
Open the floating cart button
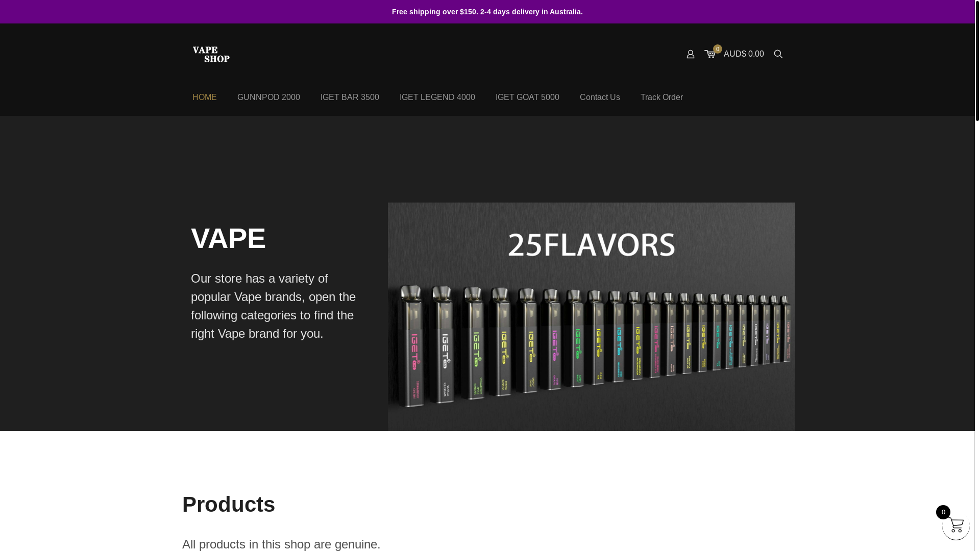[955, 526]
